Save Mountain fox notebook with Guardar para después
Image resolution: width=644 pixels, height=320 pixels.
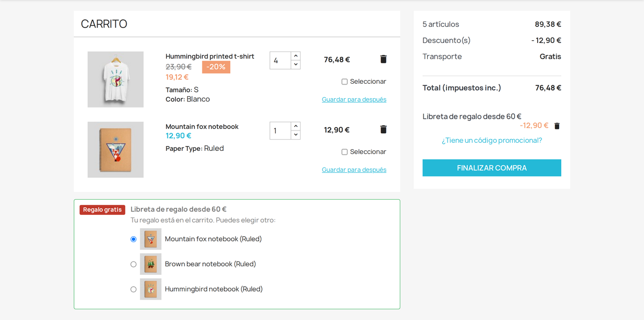[354, 170]
